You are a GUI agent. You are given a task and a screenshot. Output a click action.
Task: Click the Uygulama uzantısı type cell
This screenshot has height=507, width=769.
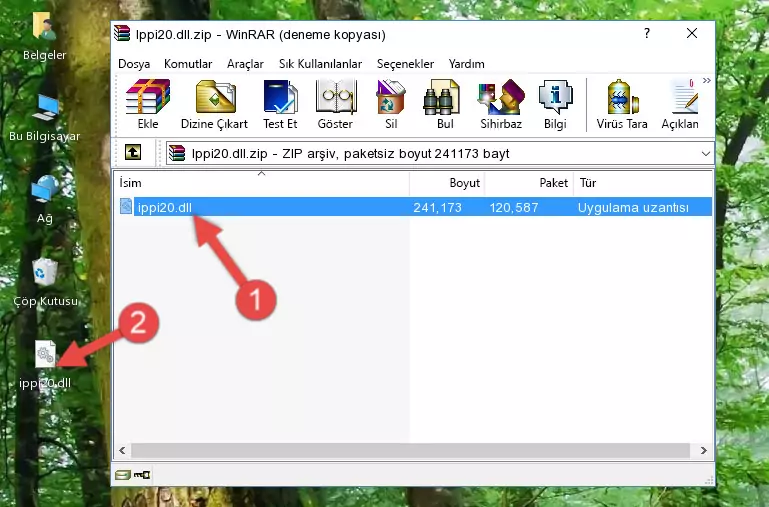[x=633, y=207]
